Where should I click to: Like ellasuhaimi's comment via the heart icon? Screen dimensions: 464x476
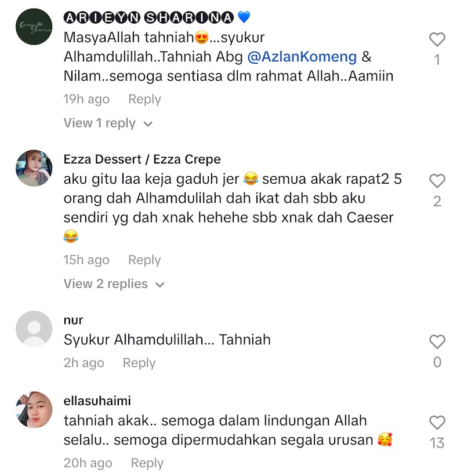click(x=437, y=423)
